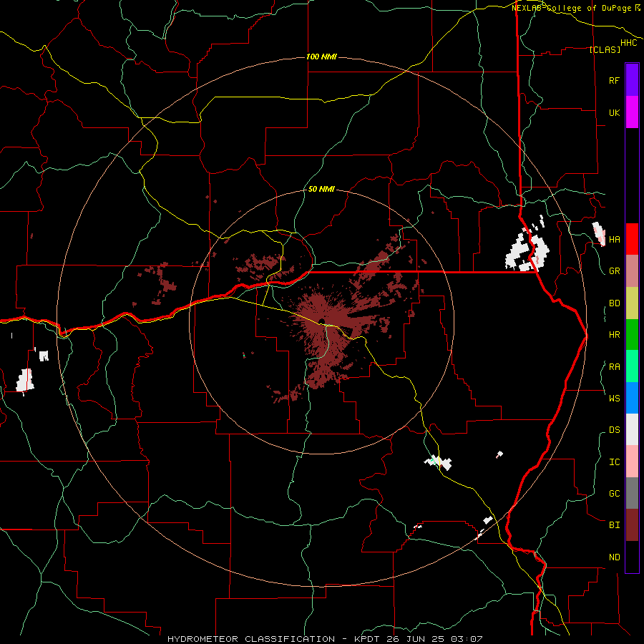The width and height of the screenshot is (644, 644).
Task: Click the GR salmon legend swatch
Action: (x=632, y=270)
